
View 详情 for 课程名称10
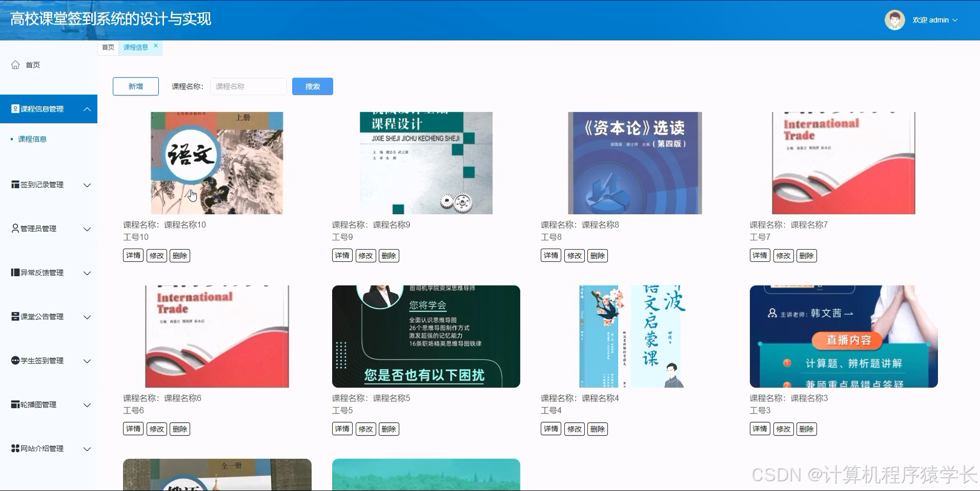click(133, 256)
